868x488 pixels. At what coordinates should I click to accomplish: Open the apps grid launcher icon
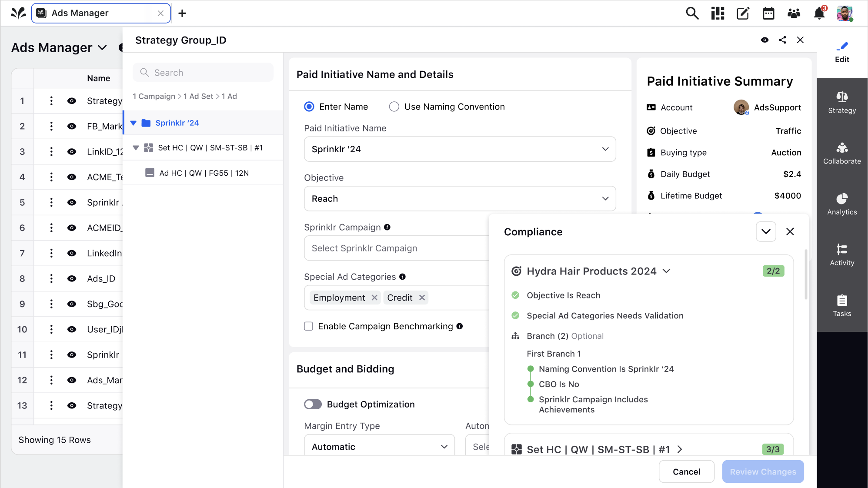tap(718, 13)
